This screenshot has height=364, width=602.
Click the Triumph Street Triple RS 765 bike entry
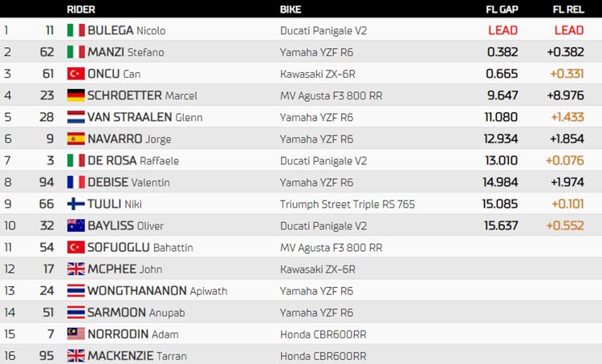tap(348, 204)
